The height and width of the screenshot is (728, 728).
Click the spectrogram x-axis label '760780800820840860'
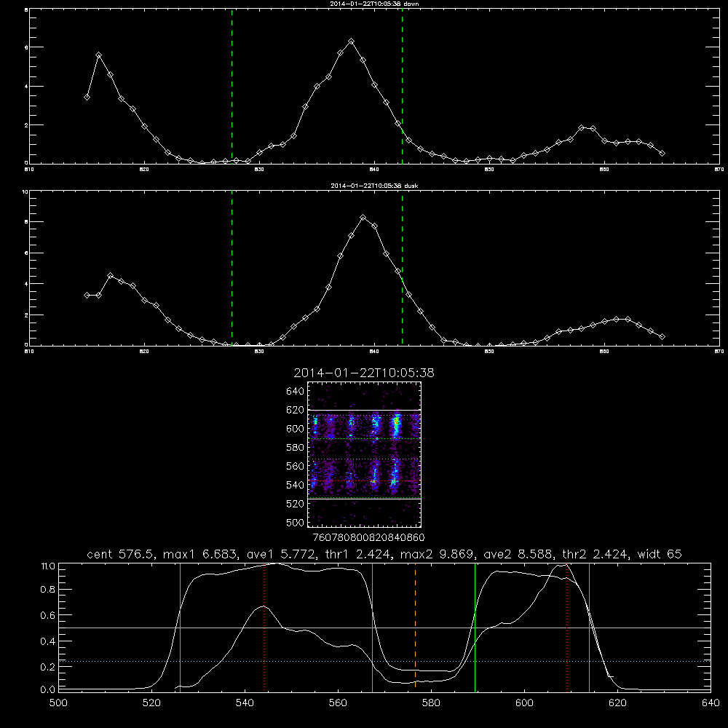pos(368,537)
